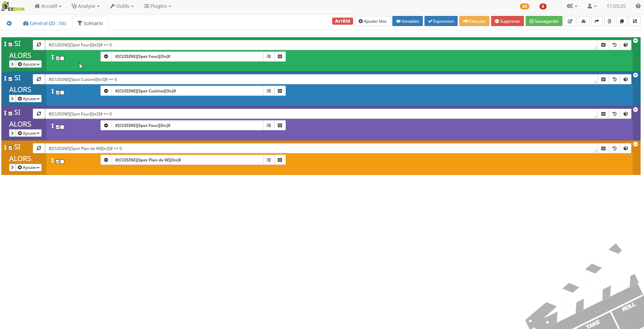Click command list icon beside Spot Plan de W[On]
This screenshot has height=329, width=644.
[x=280, y=160]
